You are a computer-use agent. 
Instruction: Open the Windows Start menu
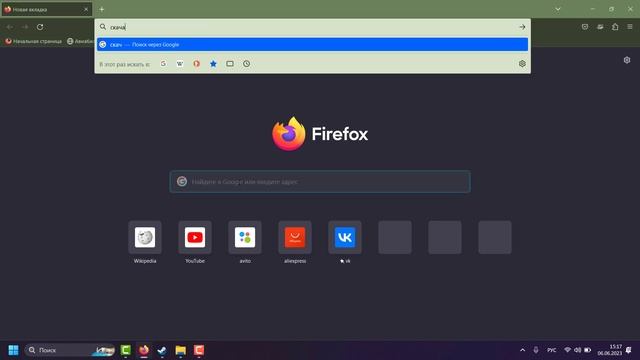(x=13, y=350)
